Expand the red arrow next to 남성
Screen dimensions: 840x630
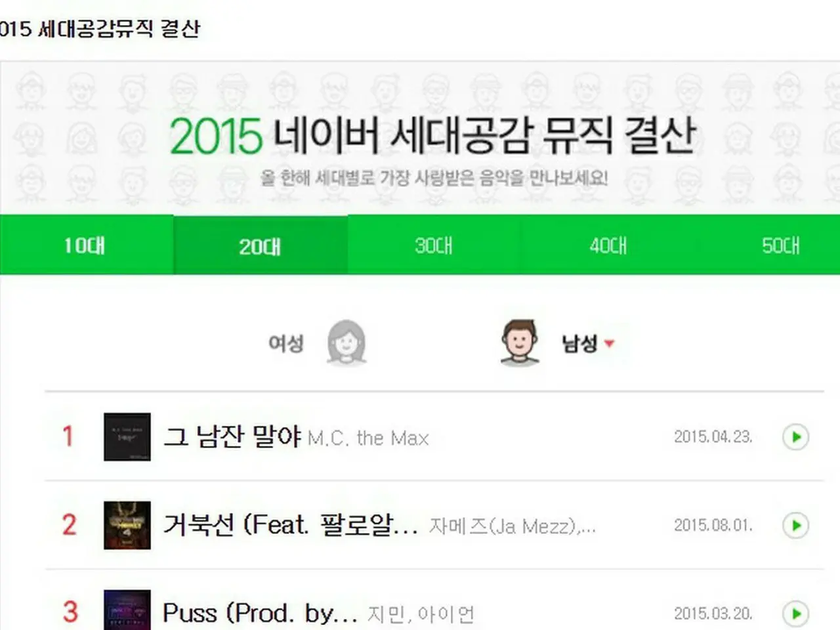click(x=609, y=343)
